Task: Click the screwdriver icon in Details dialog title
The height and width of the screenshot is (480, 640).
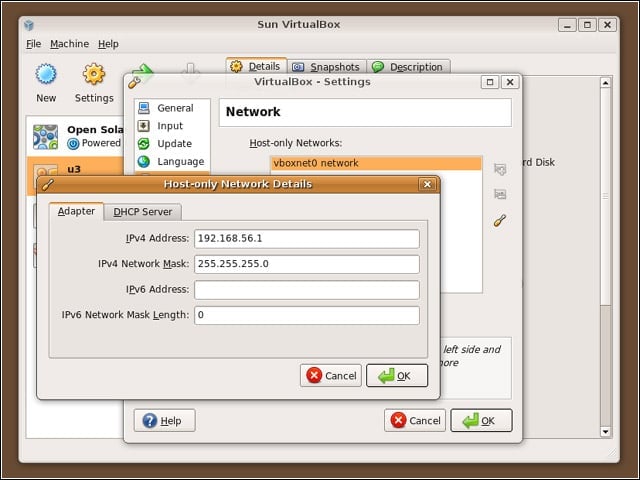Action: click(48, 185)
